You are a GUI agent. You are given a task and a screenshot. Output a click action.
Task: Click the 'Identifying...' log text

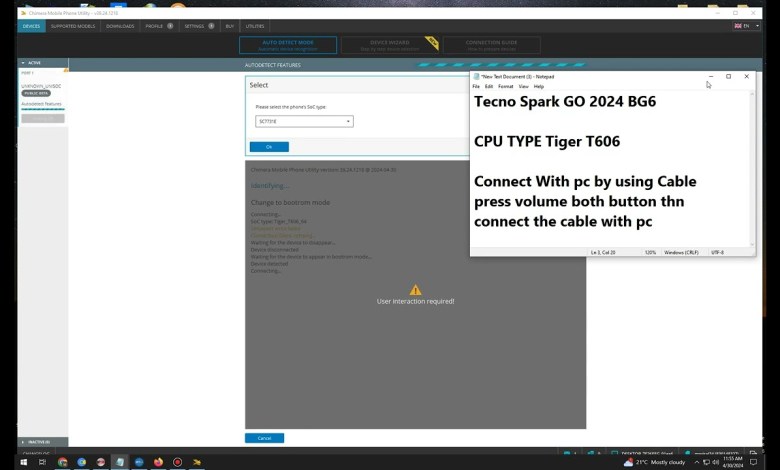point(270,186)
